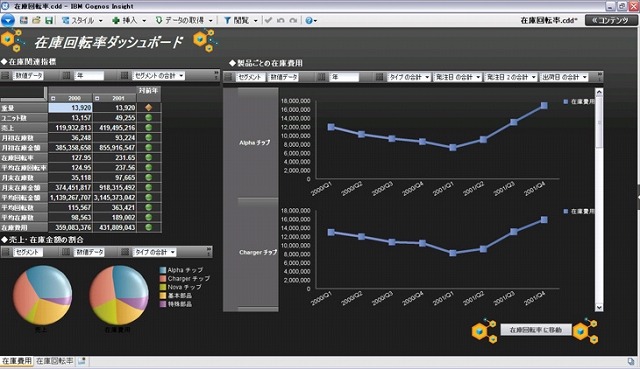Click context icon beside タイプの合計 in pie widget
This screenshot has height=369, width=640.
point(125,252)
